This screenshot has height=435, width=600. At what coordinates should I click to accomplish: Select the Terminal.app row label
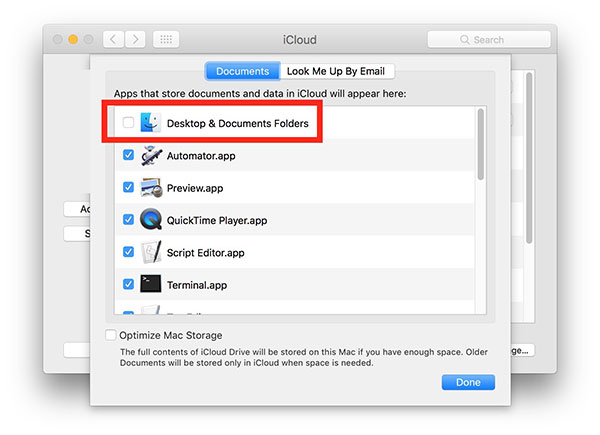click(197, 285)
